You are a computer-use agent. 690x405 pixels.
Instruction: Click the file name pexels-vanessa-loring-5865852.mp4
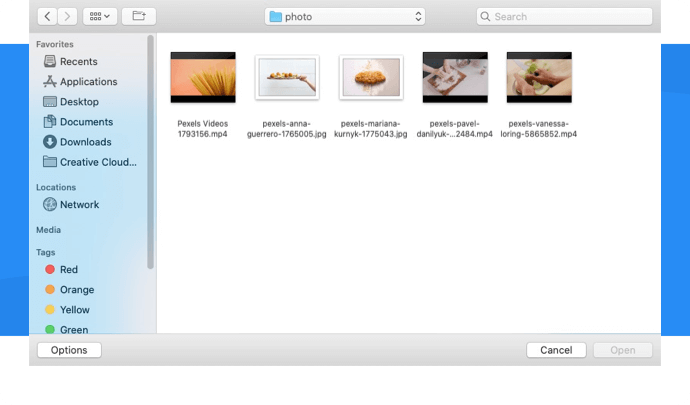click(x=539, y=129)
